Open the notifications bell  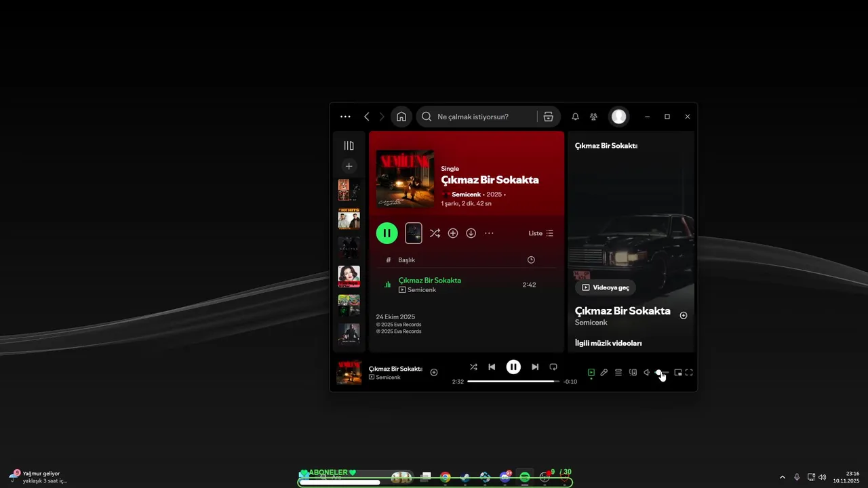[575, 117]
